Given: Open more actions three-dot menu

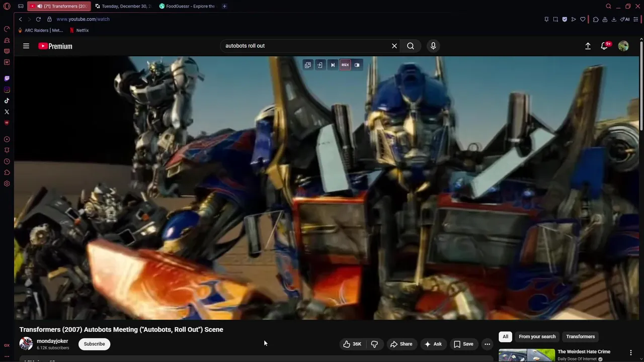Looking at the screenshot, I should [487, 344].
